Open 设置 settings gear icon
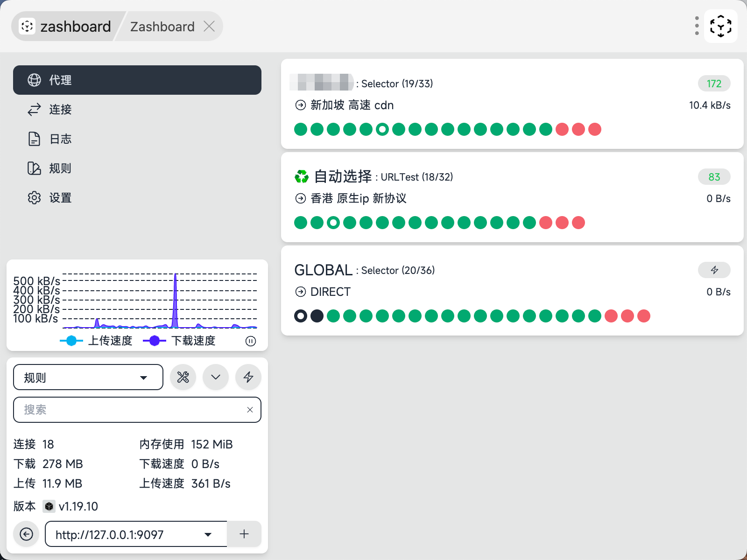 [x=34, y=198]
